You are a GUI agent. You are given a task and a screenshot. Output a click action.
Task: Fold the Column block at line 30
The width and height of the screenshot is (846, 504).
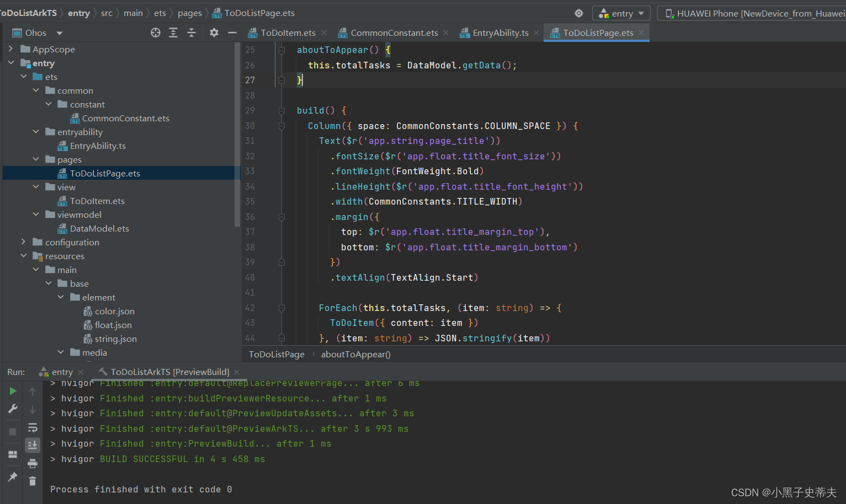click(281, 126)
